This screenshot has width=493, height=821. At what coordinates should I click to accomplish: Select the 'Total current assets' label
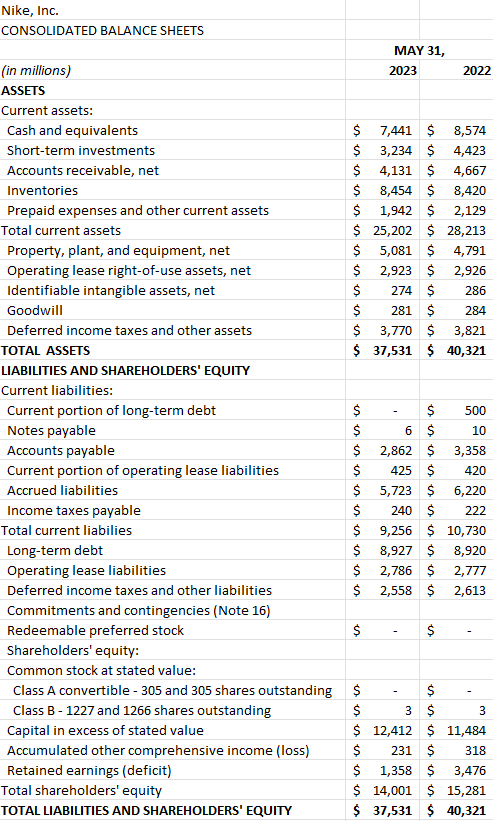click(x=61, y=230)
